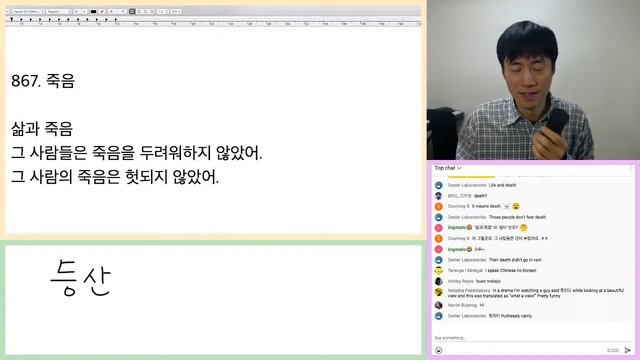The width and height of the screenshot is (640, 360).
Task: Click chat message 'Those people don't fear death'
Action: (x=517, y=217)
